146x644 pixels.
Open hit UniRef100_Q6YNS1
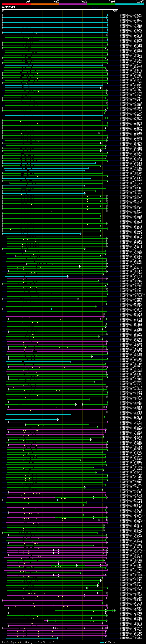point(131,32)
